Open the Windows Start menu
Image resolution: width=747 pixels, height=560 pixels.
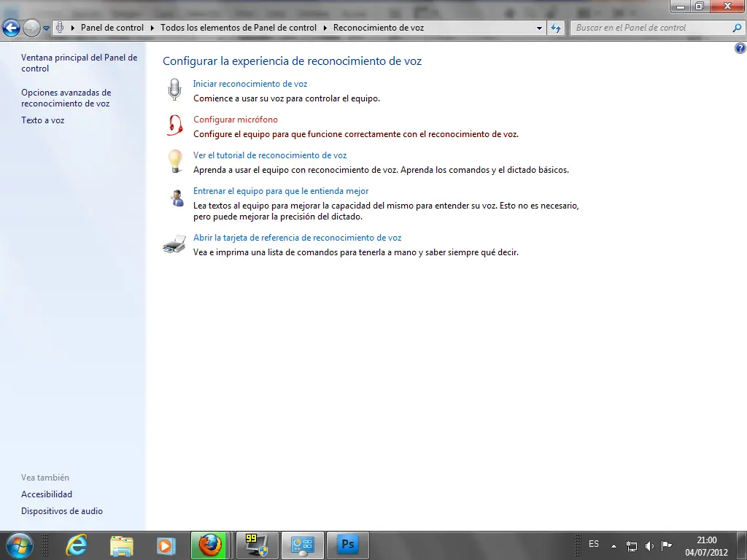click(19, 545)
